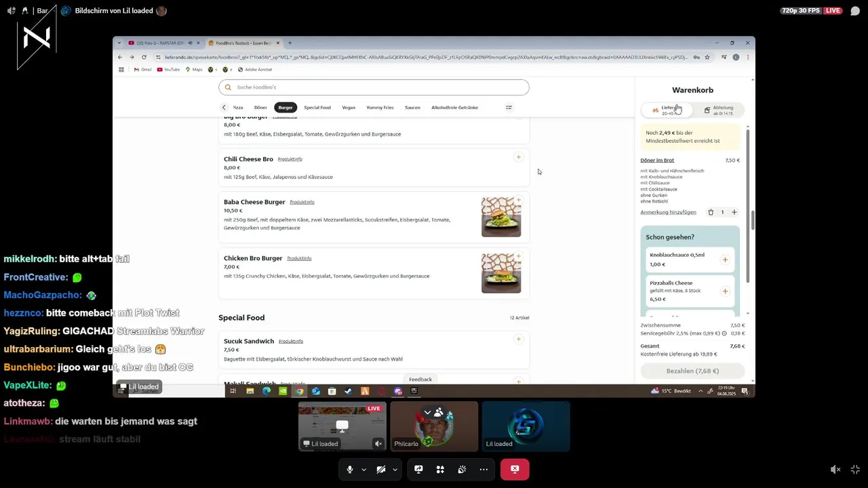Open the Service fee info icon

click(724, 333)
